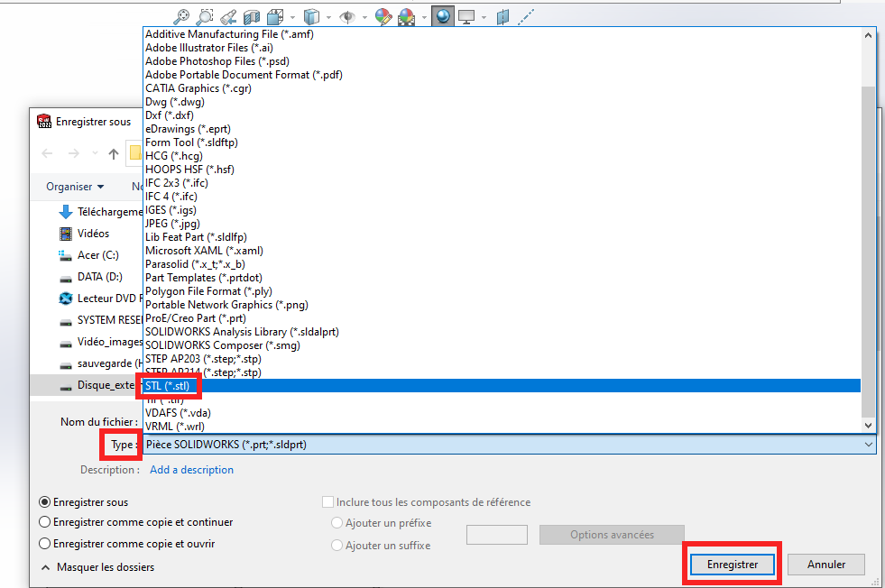Collapse folders with Masquer les dossiers
Image resolution: width=885 pixels, height=588 pixels.
tap(97, 567)
